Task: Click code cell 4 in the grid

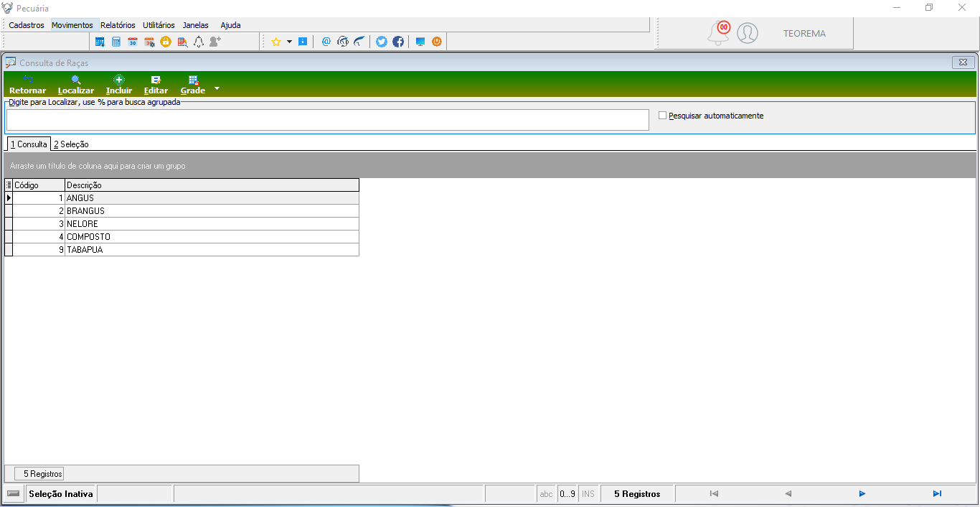Action: point(39,237)
